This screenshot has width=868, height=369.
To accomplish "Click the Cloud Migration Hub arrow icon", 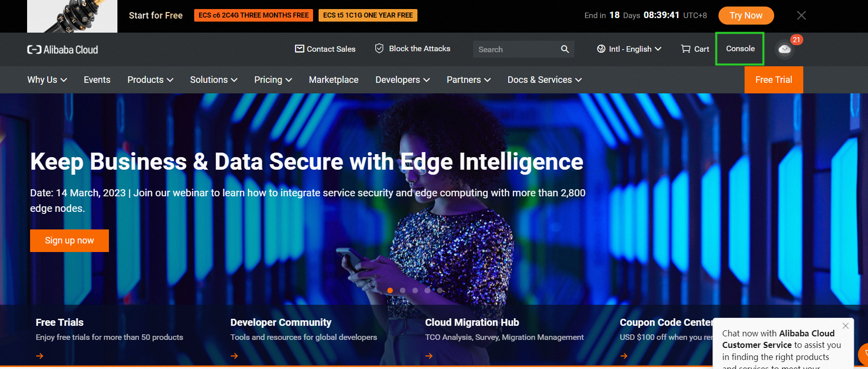I will 429,356.
